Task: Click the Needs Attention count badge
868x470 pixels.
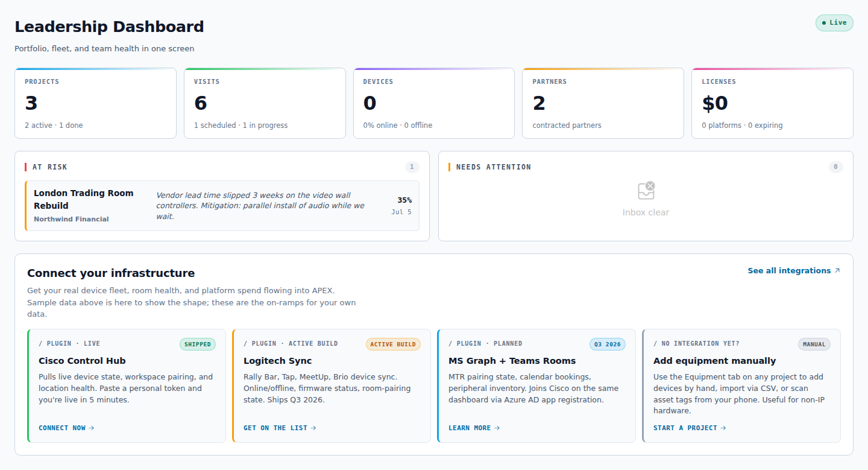Action: pos(835,167)
